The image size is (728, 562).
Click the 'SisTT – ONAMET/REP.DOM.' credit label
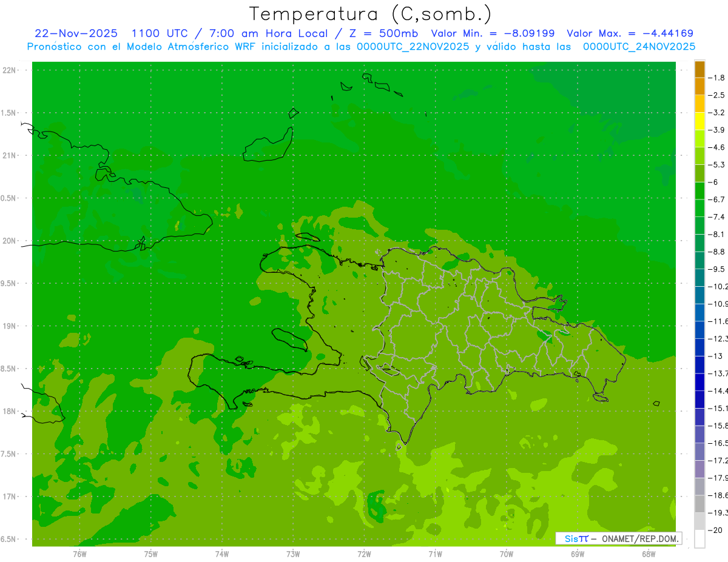tap(618, 538)
